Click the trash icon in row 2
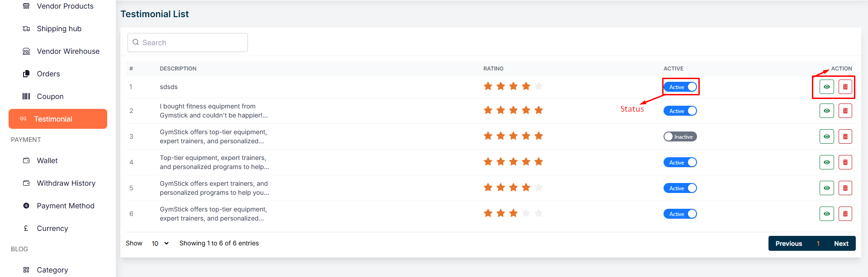Screen dimensions: 868x277 (x=845, y=111)
